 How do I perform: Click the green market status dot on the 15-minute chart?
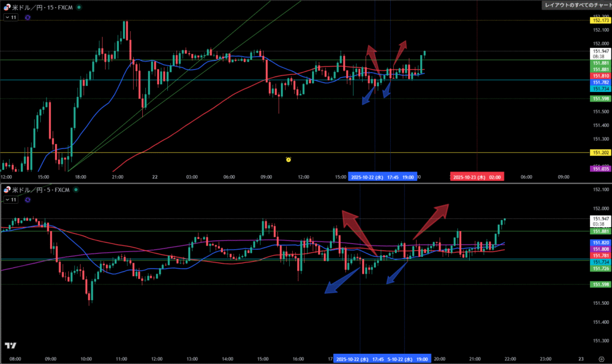tap(79, 7)
